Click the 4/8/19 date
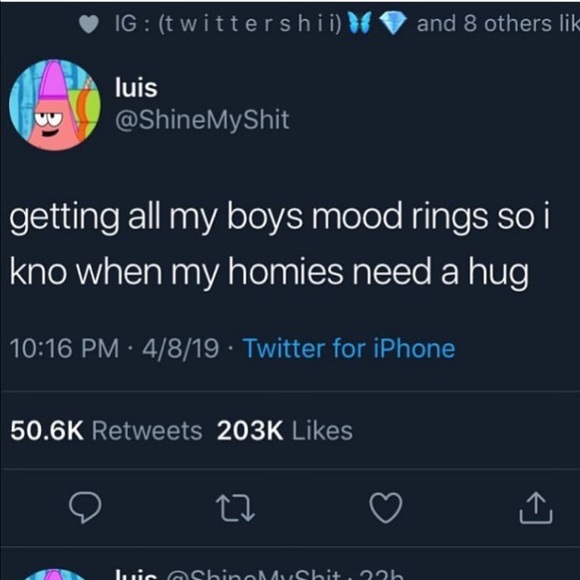This screenshot has width=580, height=580. click(x=180, y=348)
